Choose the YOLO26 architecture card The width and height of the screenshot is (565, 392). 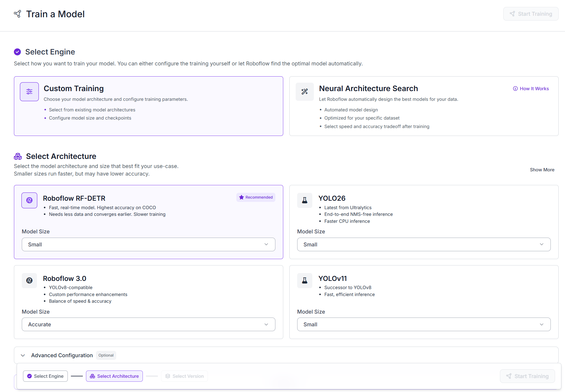click(x=424, y=222)
